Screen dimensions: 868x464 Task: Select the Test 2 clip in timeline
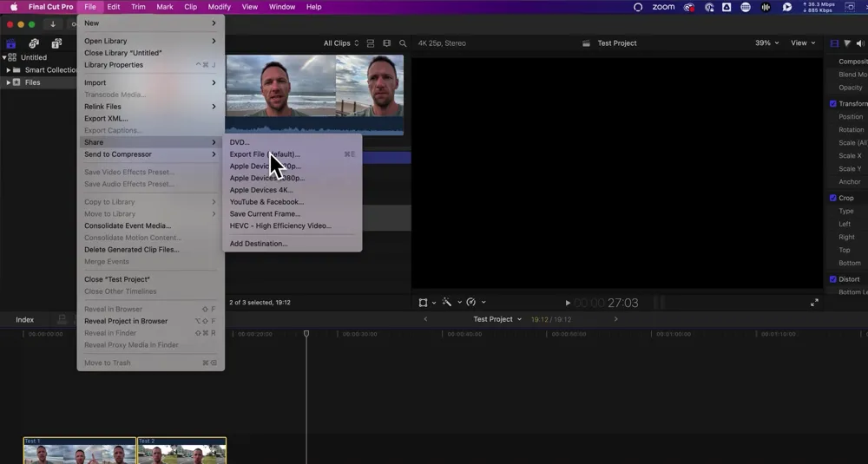[x=181, y=450]
